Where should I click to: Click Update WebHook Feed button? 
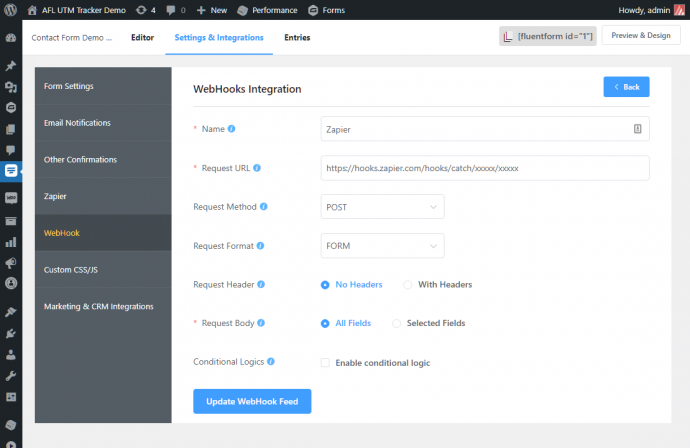252,401
